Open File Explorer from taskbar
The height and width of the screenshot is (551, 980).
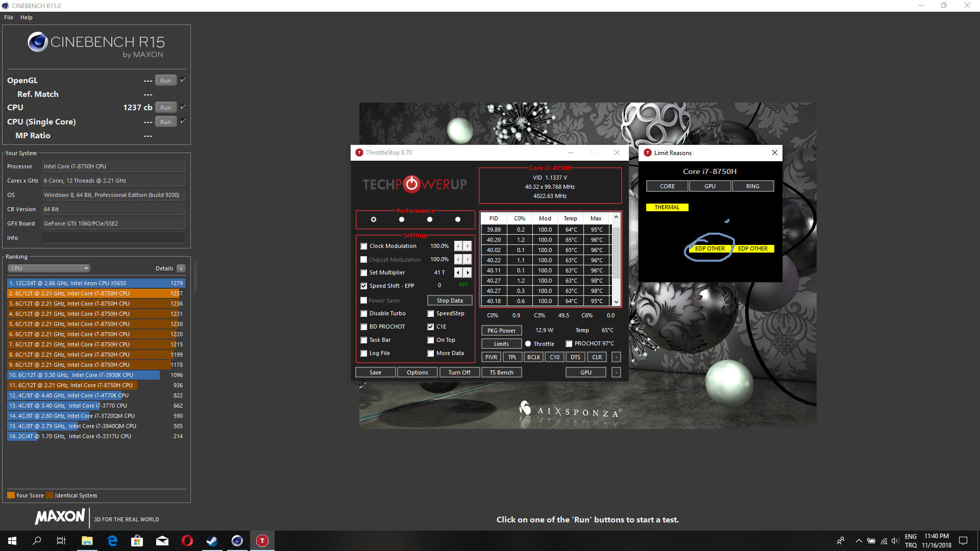pyautogui.click(x=87, y=541)
